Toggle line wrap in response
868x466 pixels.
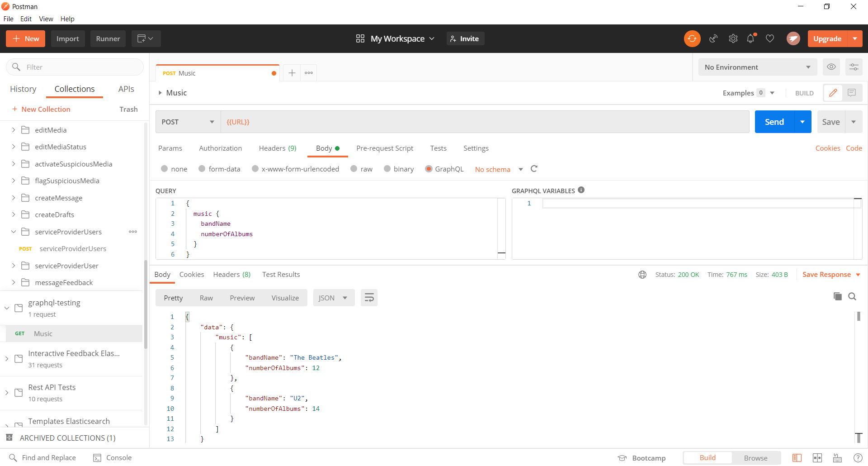pyautogui.click(x=369, y=298)
